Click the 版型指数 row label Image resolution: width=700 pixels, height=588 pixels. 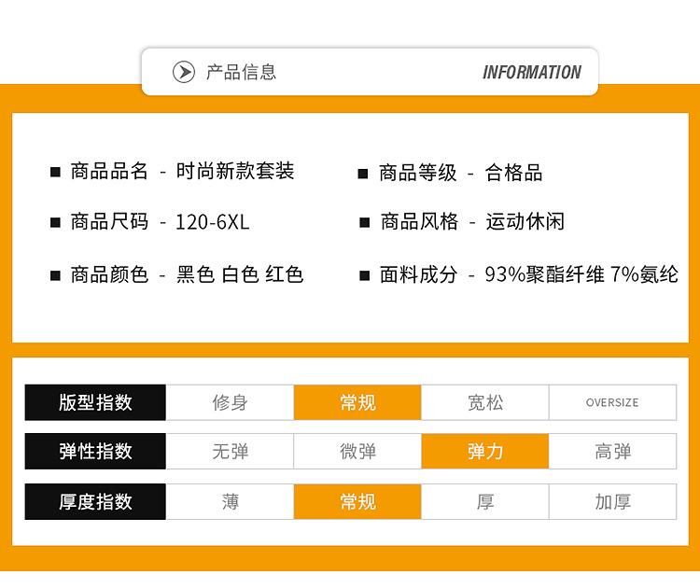tap(95, 402)
